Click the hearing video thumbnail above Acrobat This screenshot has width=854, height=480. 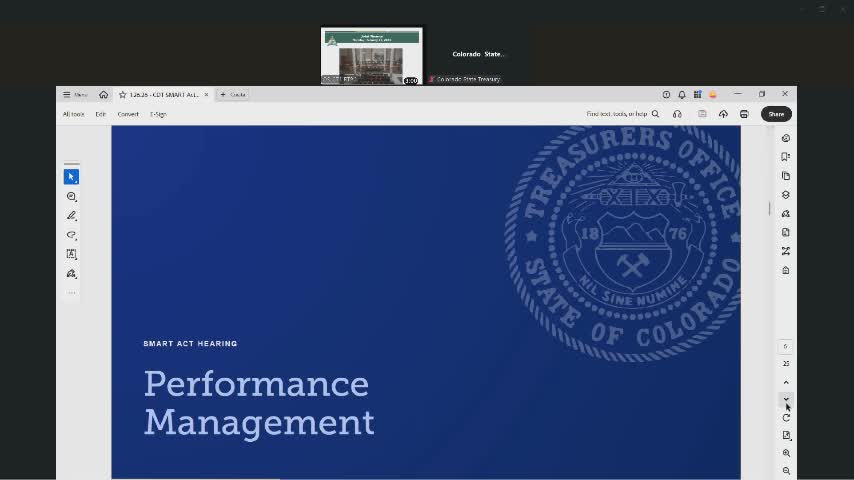pyautogui.click(x=371, y=56)
